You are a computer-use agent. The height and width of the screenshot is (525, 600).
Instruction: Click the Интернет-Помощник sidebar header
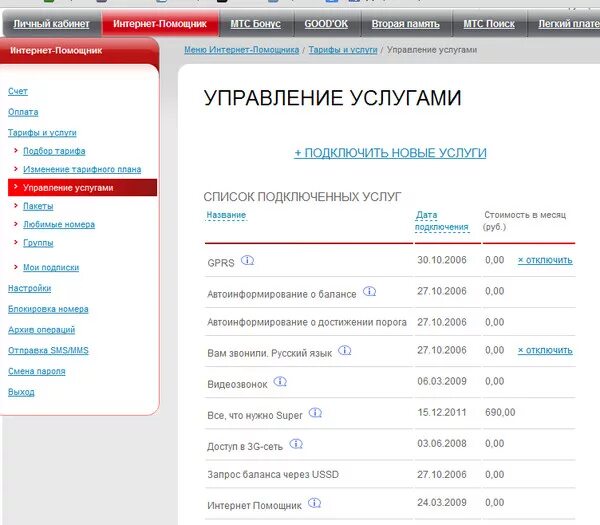click(56, 51)
